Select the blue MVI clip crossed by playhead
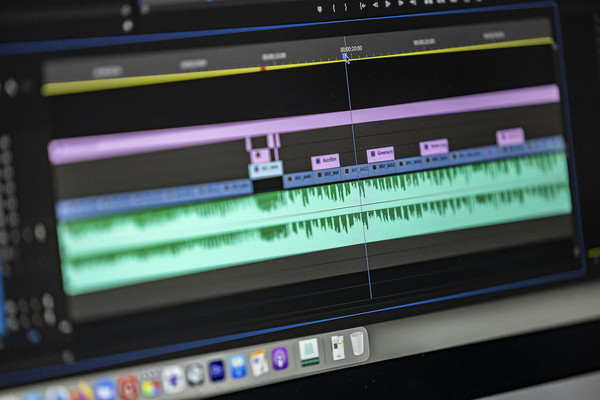Viewport: 600px width, 400px height. (x=355, y=170)
